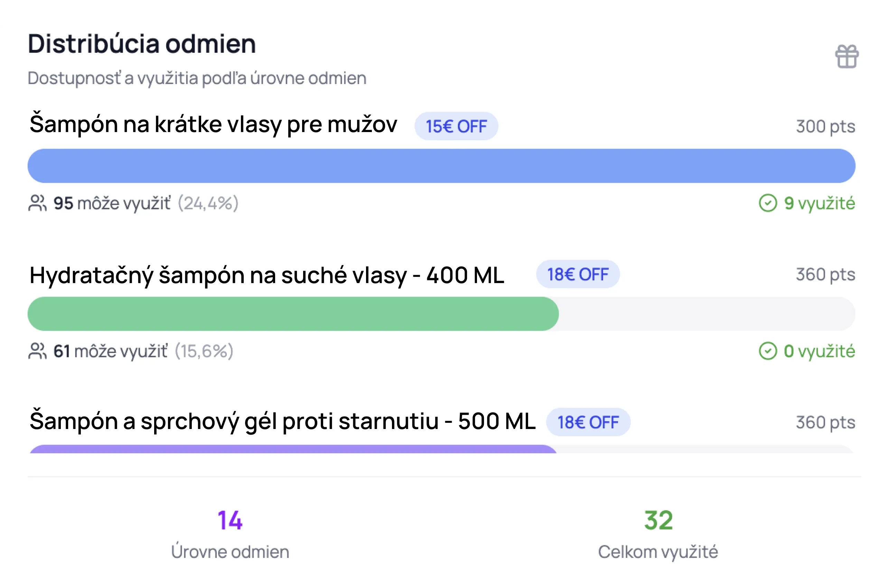
Task: Click the purple progress bar for sprchový gél
Action: click(293, 449)
